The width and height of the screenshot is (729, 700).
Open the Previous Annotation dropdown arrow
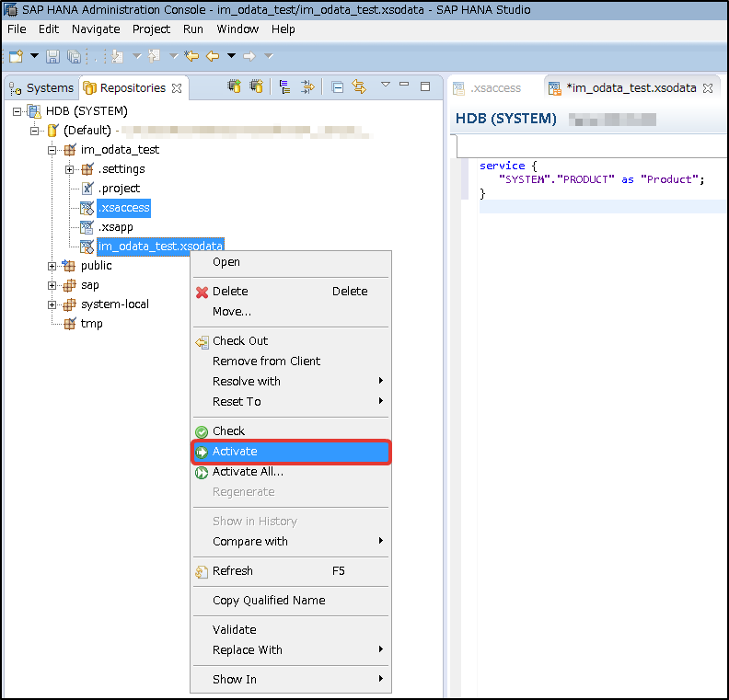pyautogui.click(x=173, y=56)
